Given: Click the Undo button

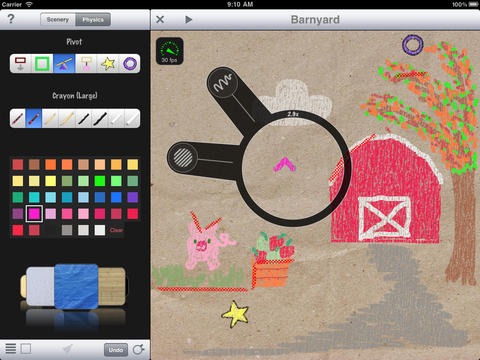Looking at the screenshot, I should (x=116, y=350).
